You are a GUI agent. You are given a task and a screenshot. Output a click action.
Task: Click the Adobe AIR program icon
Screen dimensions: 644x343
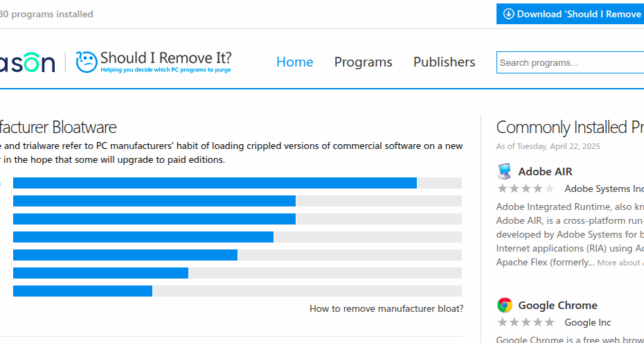tap(505, 171)
